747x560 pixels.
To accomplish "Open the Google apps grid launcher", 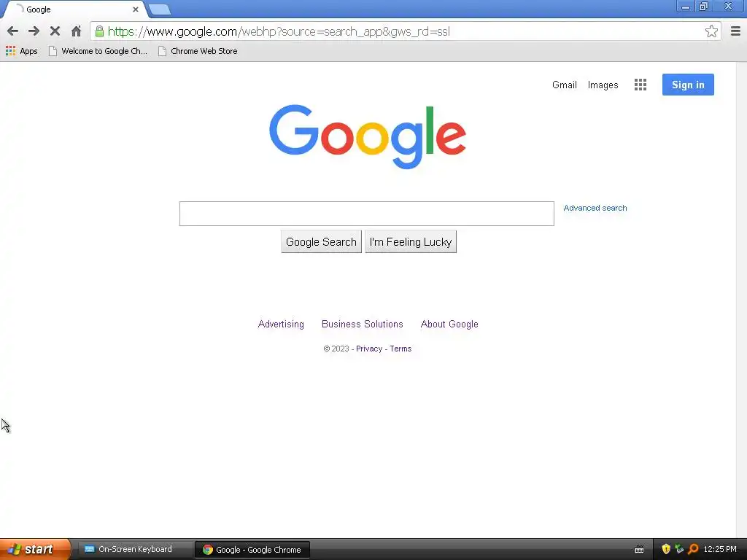I will [640, 85].
